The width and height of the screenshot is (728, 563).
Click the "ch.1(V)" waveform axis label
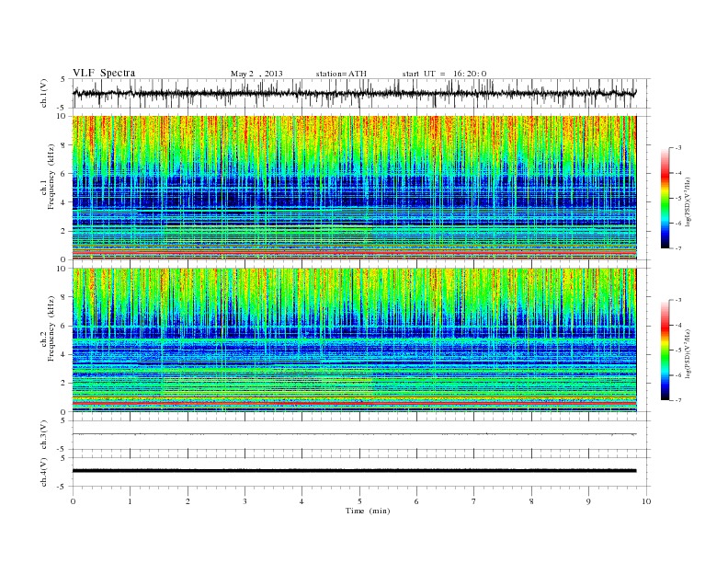(44, 93)
